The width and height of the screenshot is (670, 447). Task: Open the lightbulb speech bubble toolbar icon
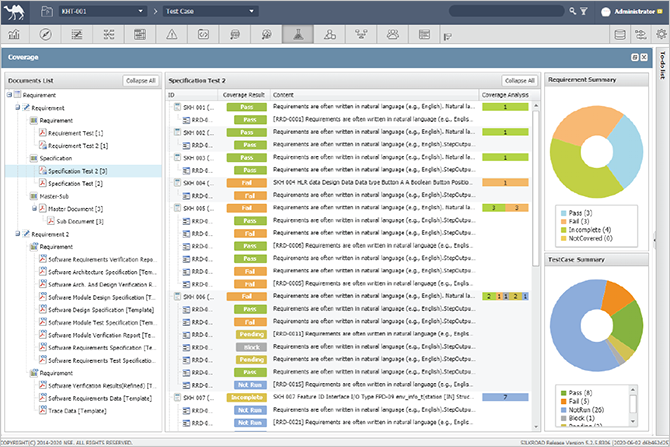point(266,34)
